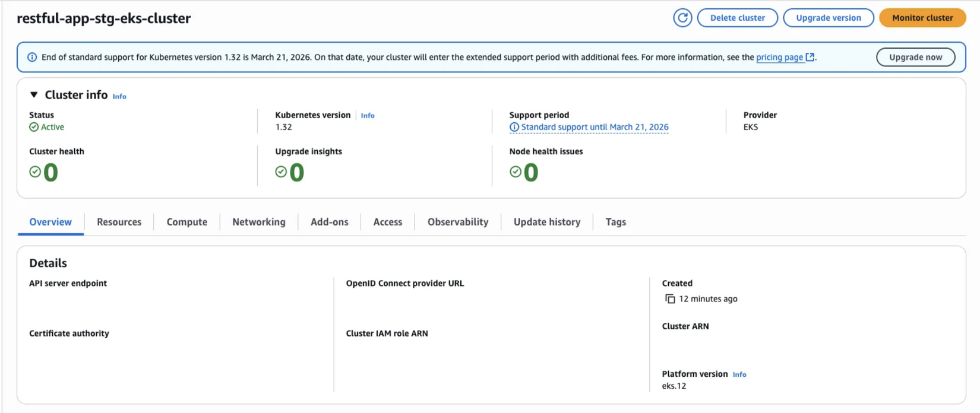Select the Access tab
980x413 pixels.
pyautogui.click(x=387, y=222)
